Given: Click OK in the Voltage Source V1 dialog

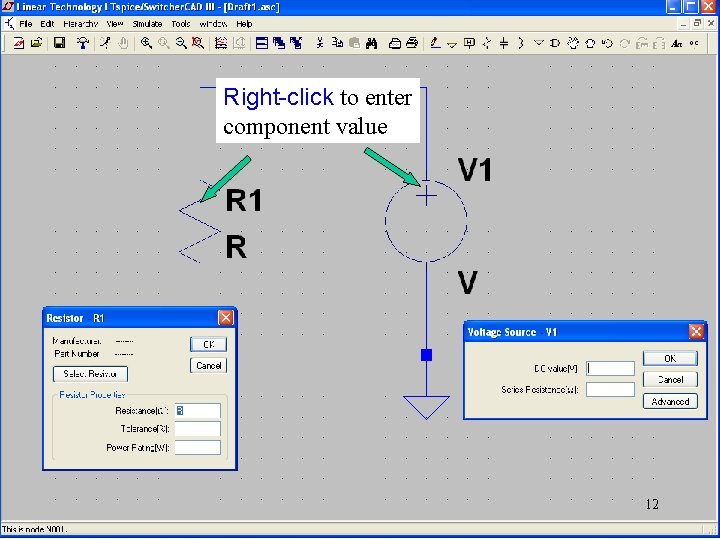Looking at the screenshot, I should 670,359.
